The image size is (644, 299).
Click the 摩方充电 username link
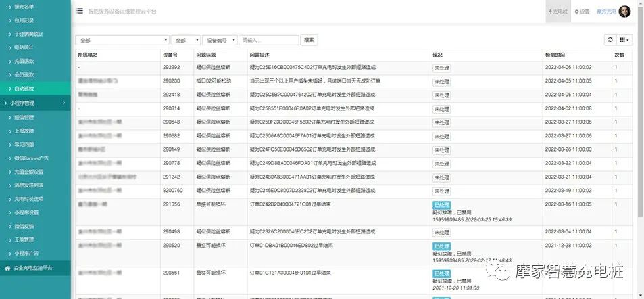tap(605, 11)
